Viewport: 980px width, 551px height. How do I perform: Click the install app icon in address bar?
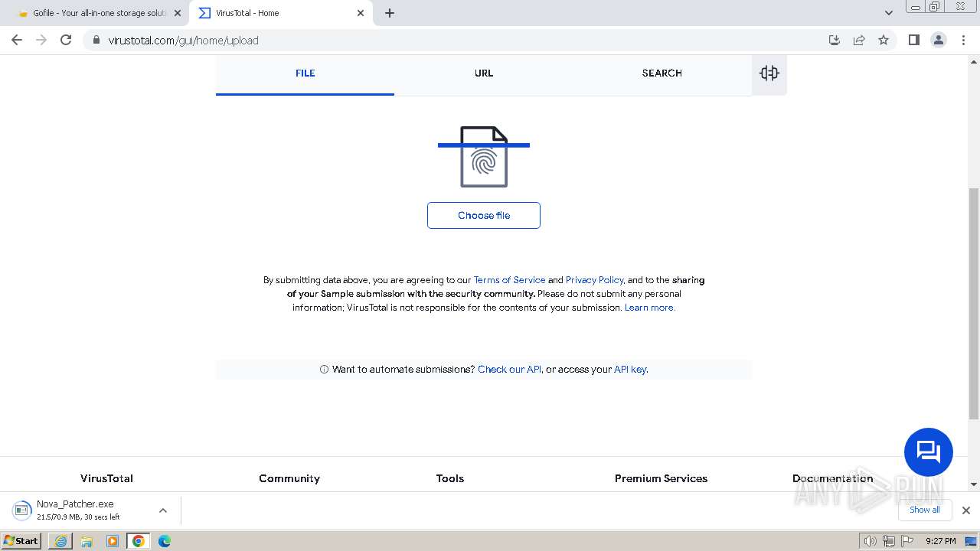tap(835, 40)
